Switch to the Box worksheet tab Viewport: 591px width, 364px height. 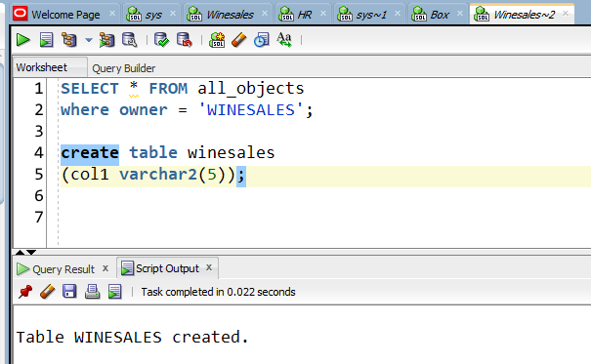tap(440, 15)
